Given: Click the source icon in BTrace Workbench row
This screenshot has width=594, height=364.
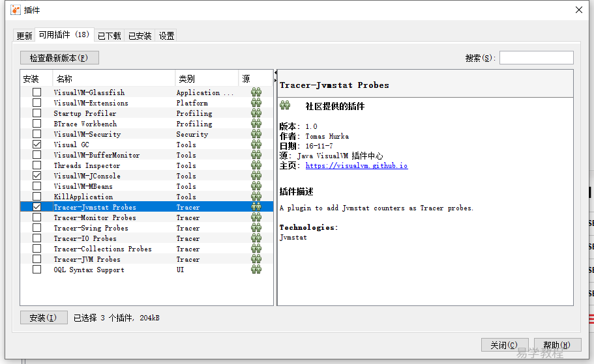Looking at the screenshot, I should 256,123.
